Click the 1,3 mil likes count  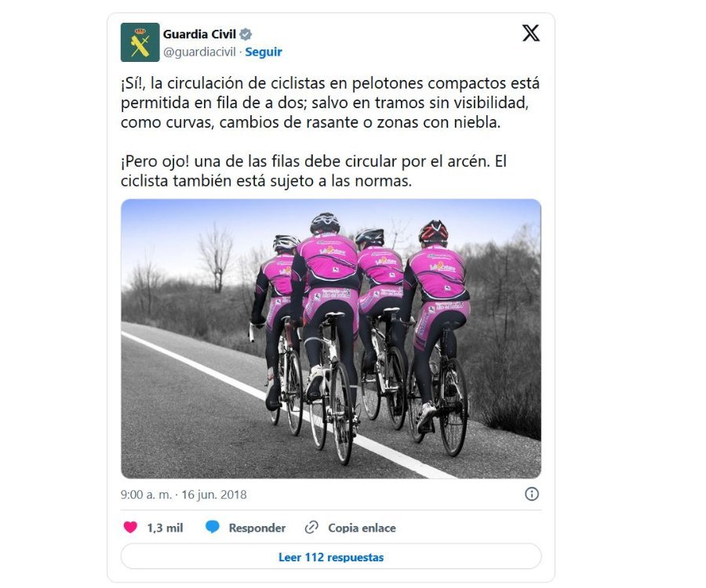tap(165, 528)
